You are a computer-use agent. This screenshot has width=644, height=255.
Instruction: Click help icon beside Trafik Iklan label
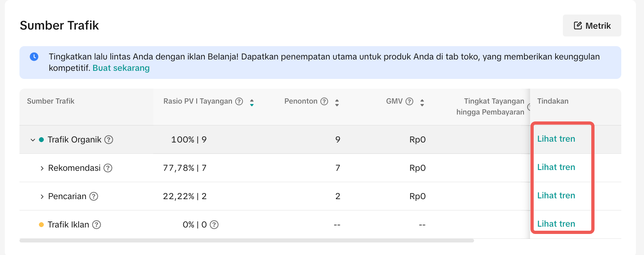click(x=97, y=225)
